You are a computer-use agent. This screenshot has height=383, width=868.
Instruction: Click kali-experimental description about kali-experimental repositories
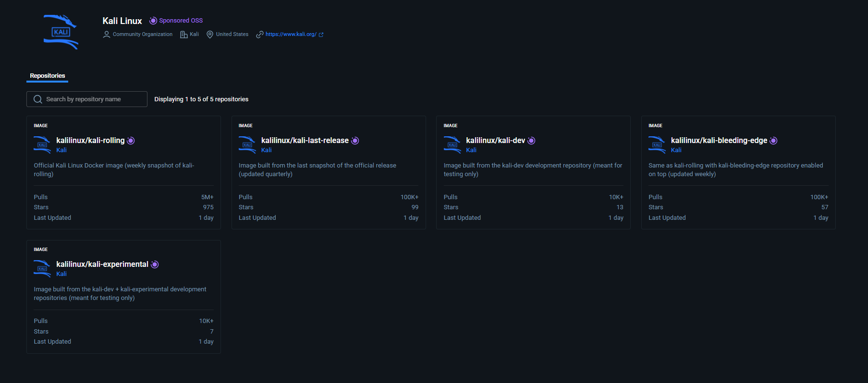[120, 294]
